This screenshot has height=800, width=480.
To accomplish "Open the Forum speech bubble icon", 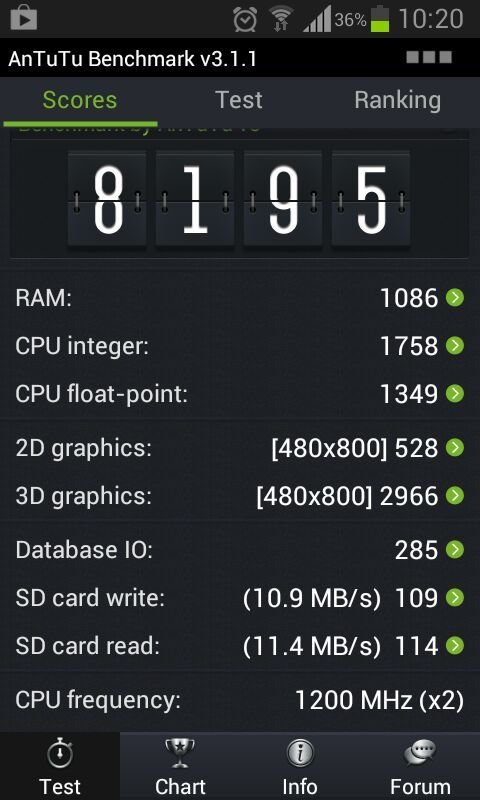I will (420, 754).
